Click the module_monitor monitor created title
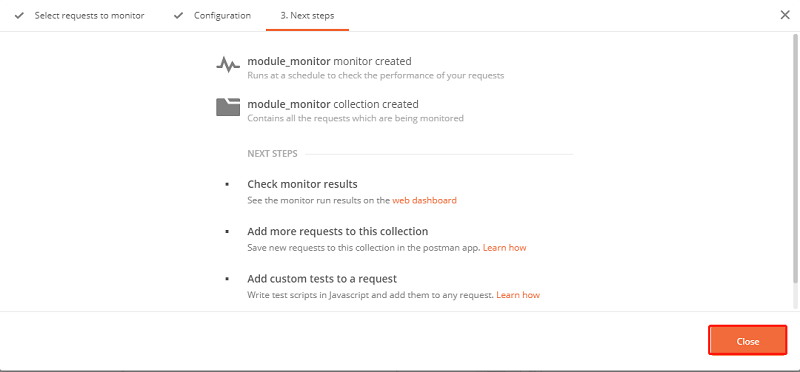 pyautogui.click(x=329, y=61)
